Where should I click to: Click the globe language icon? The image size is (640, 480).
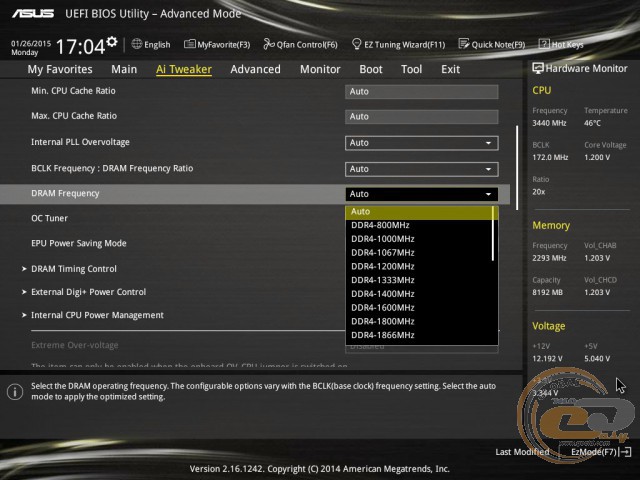(x=137, y=44)
